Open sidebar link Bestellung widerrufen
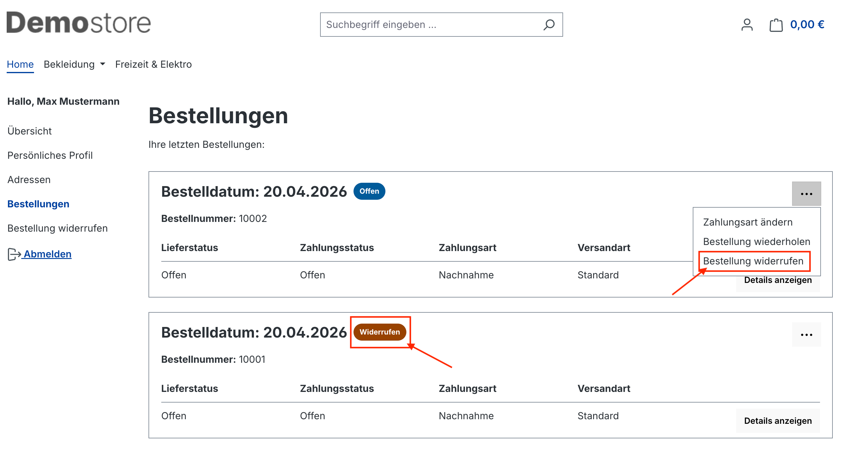Screen dimensions: 868x476 (58, 228)
